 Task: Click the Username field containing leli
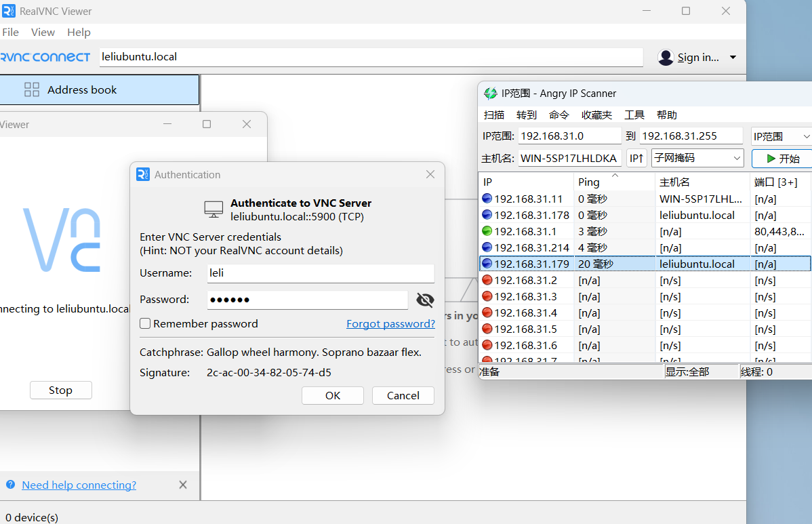321,273
